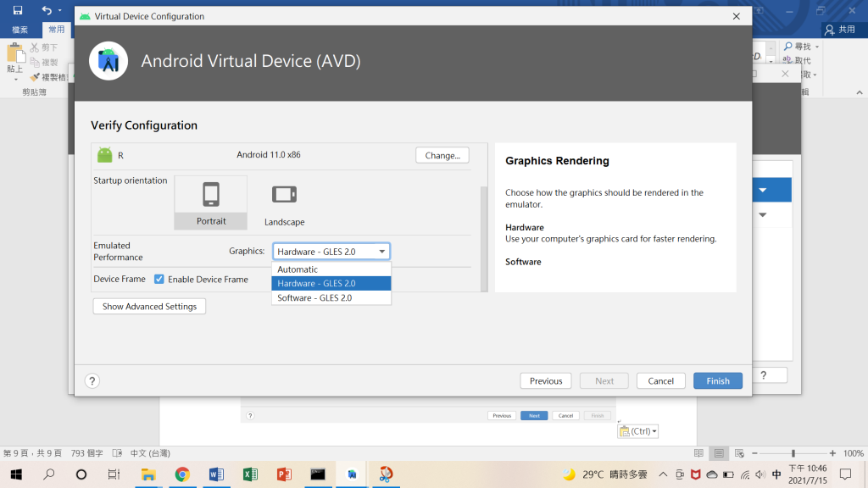Open Show Advanced Settings
Image resolution: width=868 pixels, height=488 pixels.
tap(149, 307)
